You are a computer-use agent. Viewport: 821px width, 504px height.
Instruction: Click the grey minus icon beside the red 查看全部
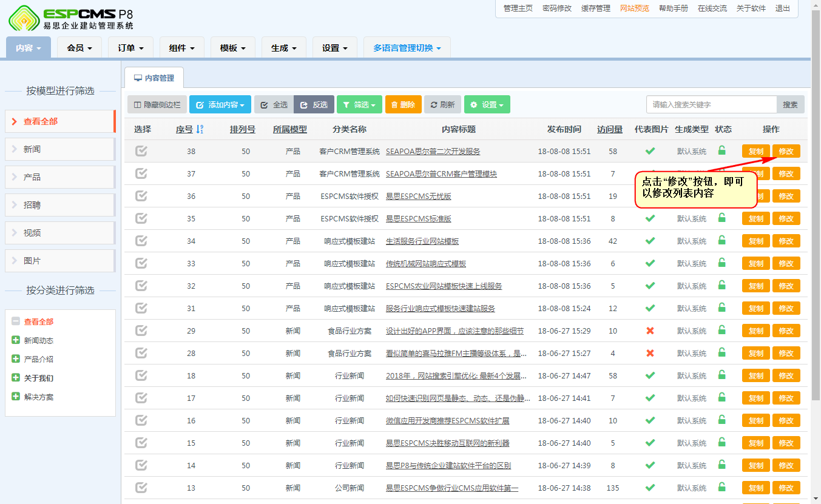16,321
